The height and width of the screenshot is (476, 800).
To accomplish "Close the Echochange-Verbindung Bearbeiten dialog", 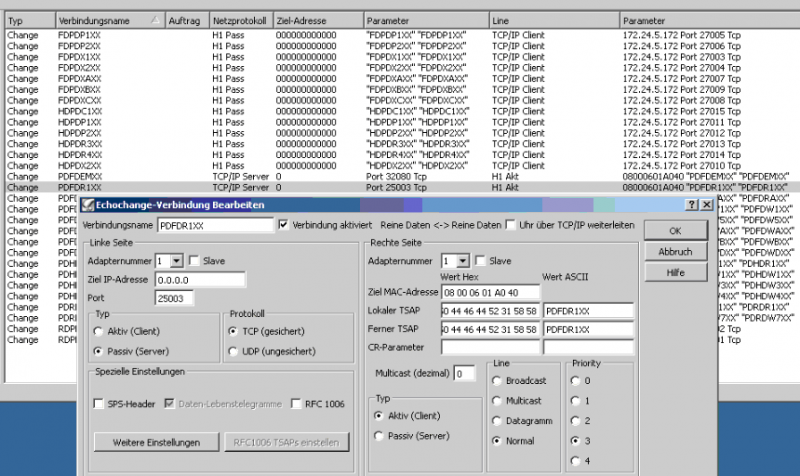I will click(706, 204).
